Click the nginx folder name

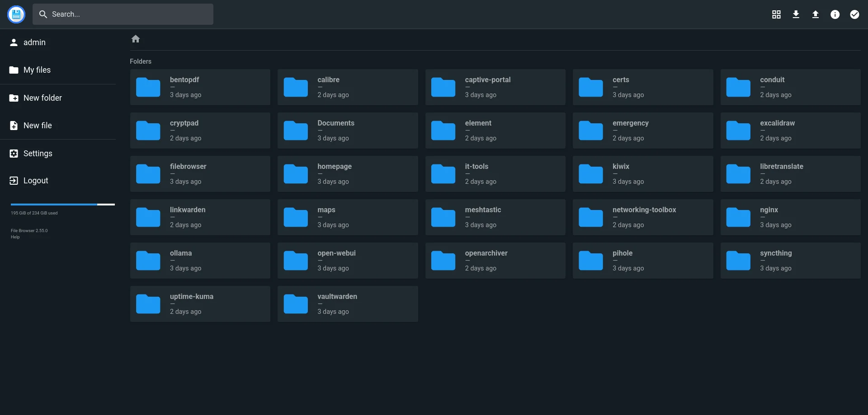tap(769, 210)
